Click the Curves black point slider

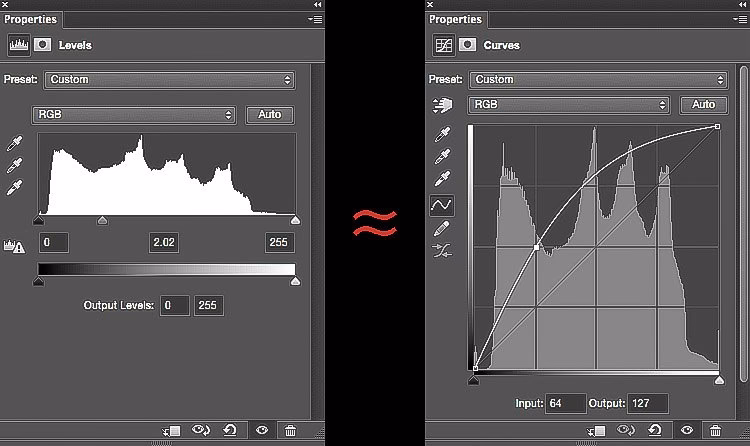coord(474,380)
